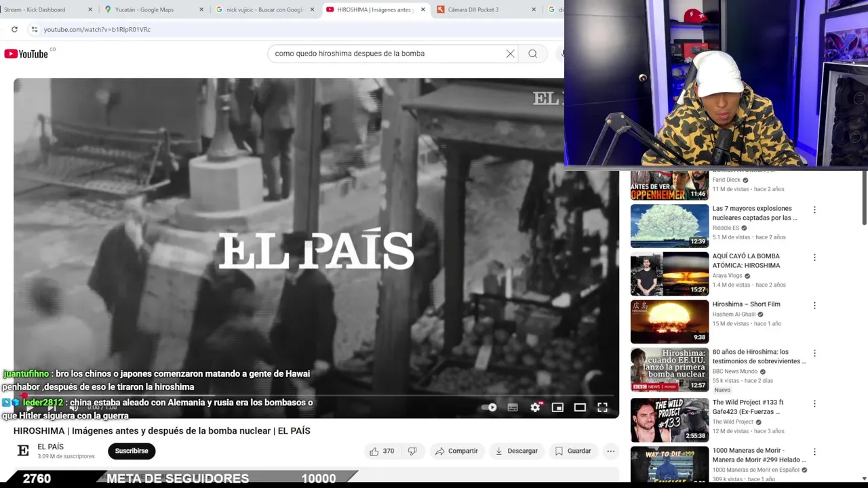The image size is (868, 488).
Task: Close the HIROSHIMA YouTube tab
Action: pos(423,9)
